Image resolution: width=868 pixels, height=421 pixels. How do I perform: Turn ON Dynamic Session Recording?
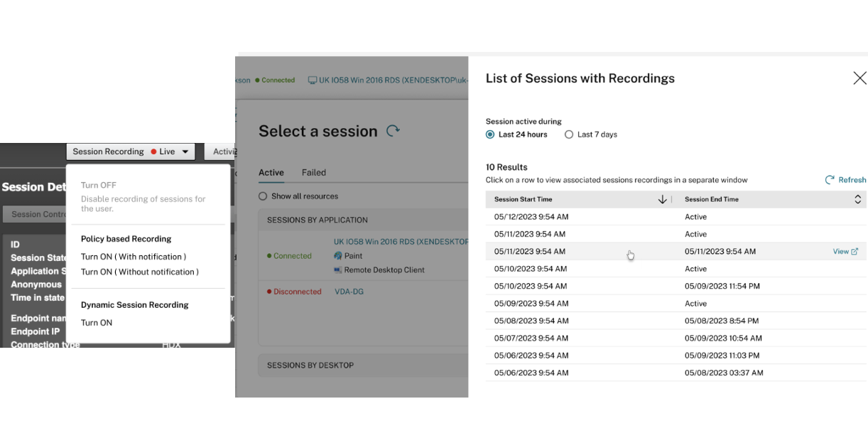(x=97, y=323)
